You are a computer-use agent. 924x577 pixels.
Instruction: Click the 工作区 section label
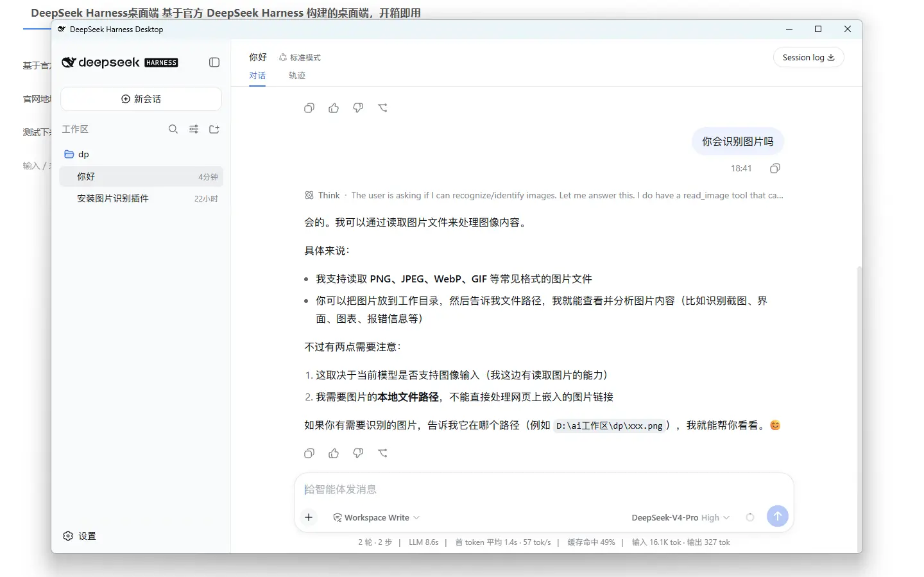(75, 129)
